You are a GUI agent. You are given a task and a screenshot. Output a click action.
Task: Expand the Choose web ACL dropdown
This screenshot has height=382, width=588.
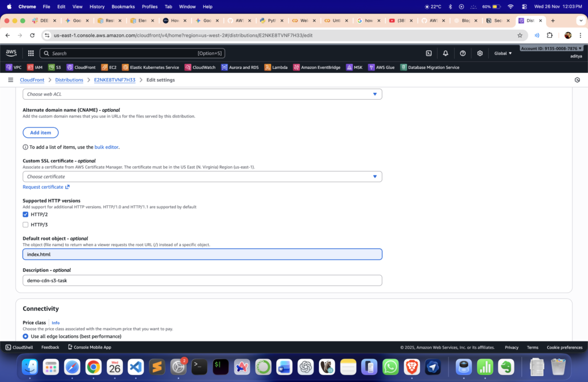(202, 94)
